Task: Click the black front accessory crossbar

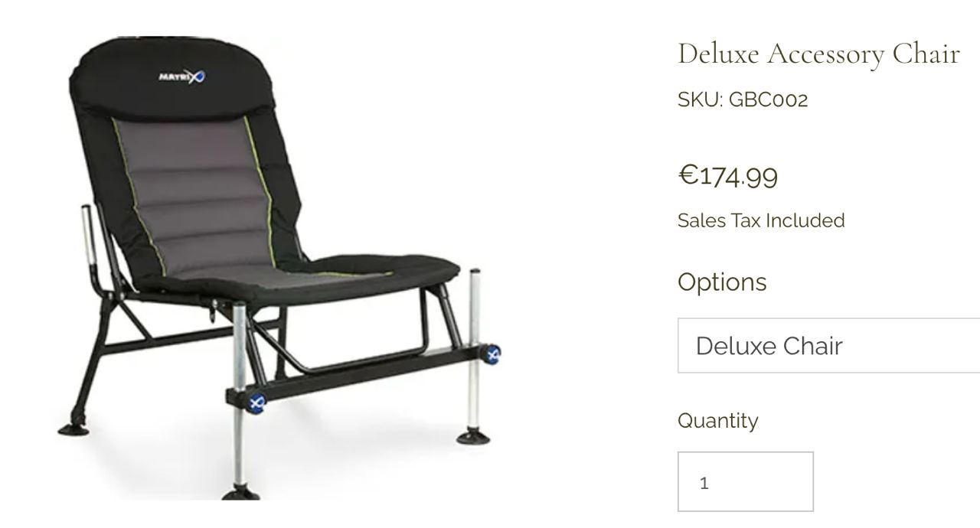Action: 360,377
